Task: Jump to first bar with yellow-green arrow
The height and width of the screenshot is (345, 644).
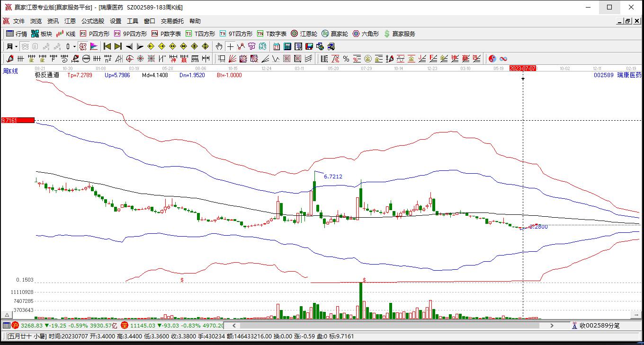Action: tap(107, 46)
